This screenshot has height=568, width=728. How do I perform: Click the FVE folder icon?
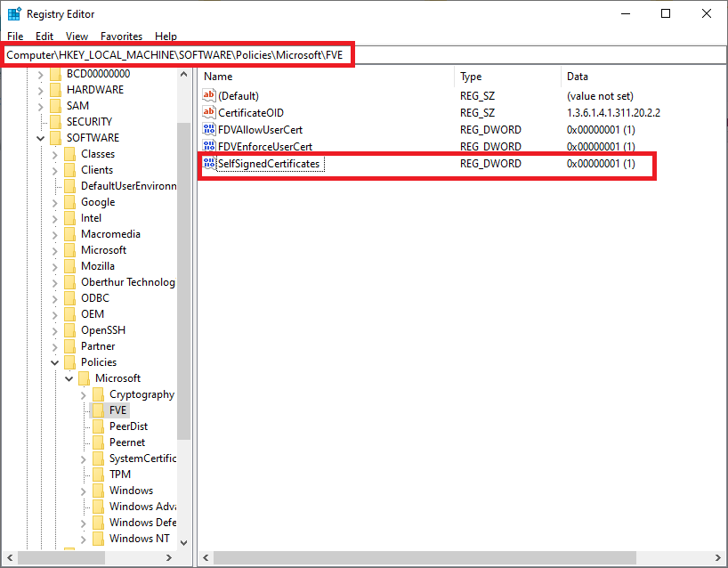98,410
